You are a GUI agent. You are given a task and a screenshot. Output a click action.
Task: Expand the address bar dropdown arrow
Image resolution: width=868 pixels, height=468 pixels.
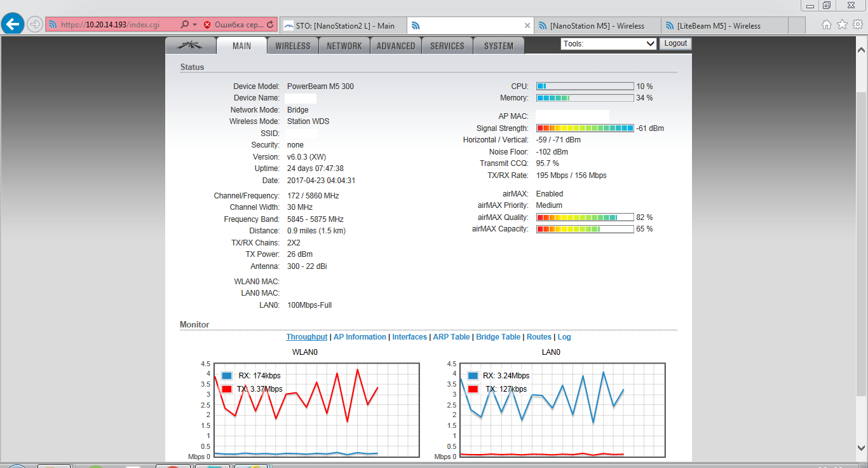click(194, 25)
